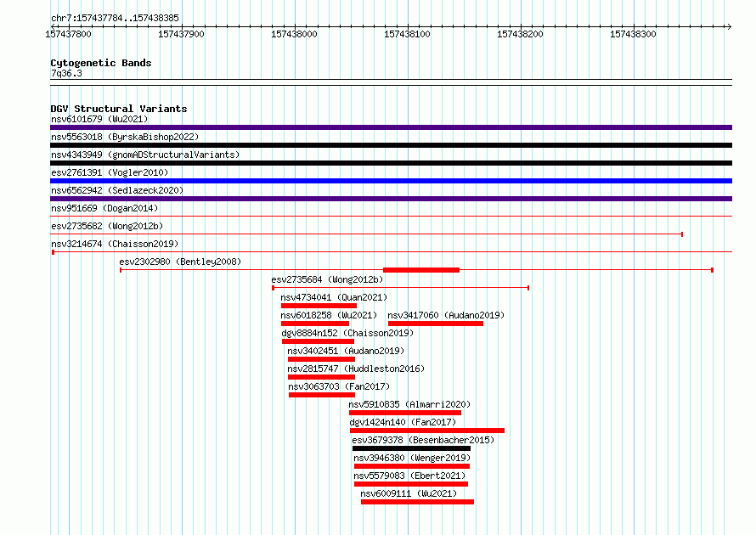756x535 pixels.
Task: Click the nsv5563018 black variant bar
Action: pyautogui.click(x=391, y=145)
